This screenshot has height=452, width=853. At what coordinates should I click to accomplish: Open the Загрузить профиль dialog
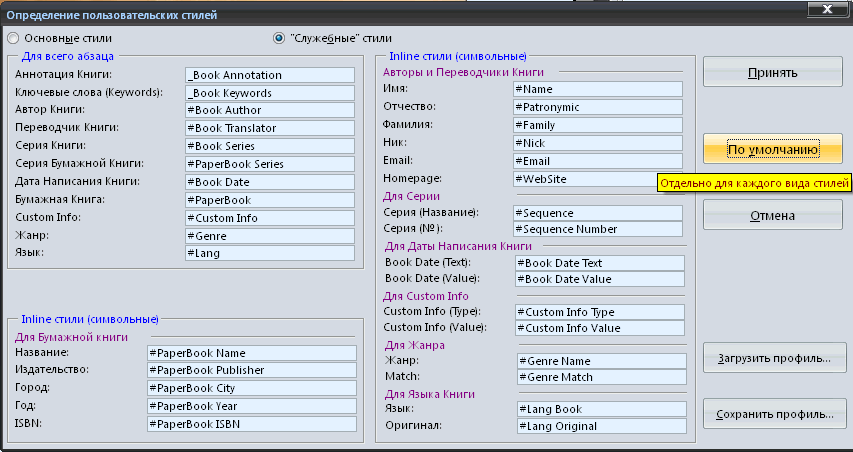point(774,358)
